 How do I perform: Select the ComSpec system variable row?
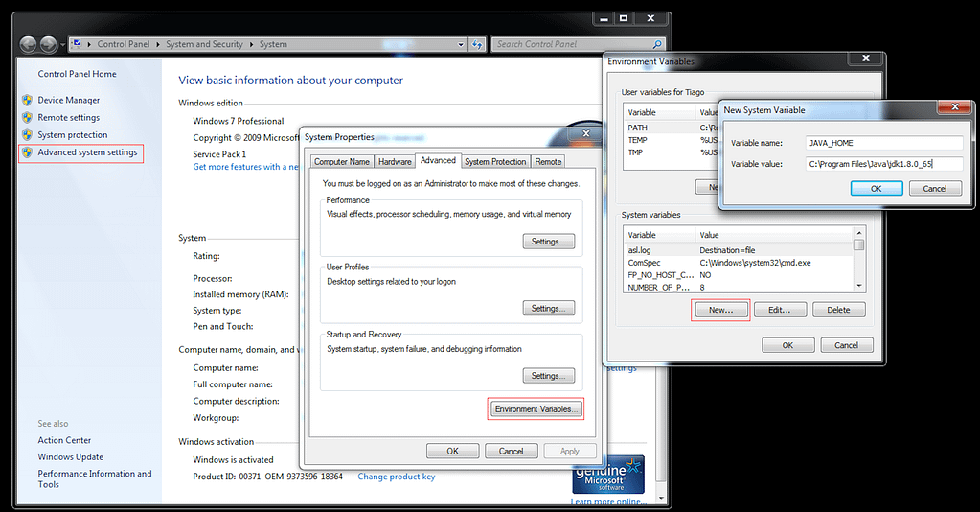pyautogui.click(x=740, y=263)
